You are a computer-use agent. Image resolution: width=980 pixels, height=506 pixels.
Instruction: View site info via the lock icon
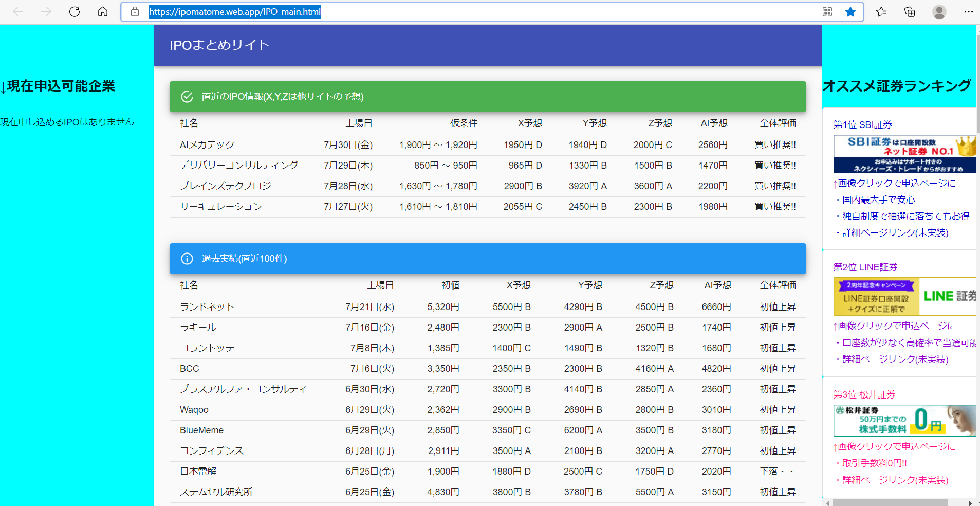coord(135,12)
